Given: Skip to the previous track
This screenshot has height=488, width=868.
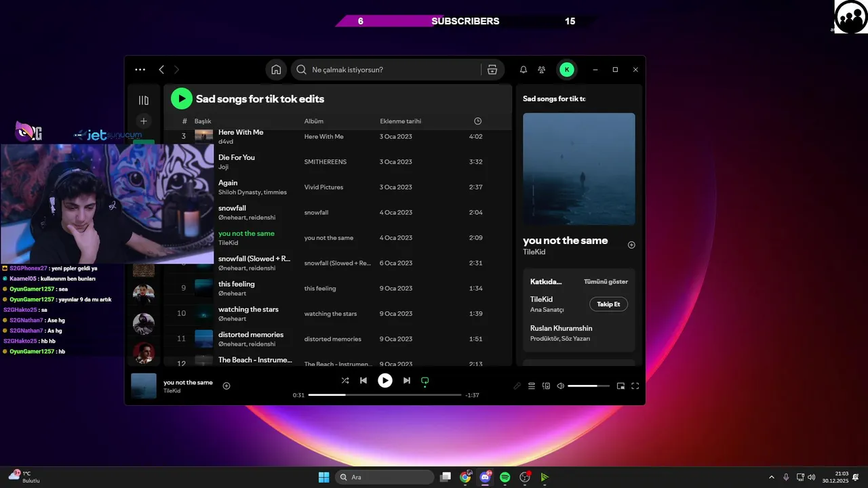Looking at the screenshot, I should coord(363,380).
